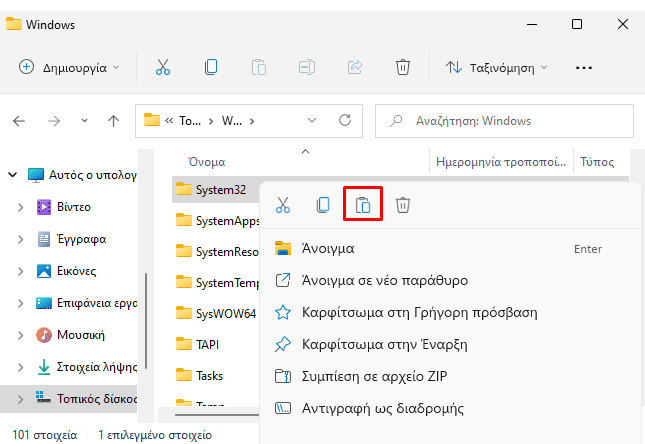Choose Καρφίτσωμα στην Έναρξη
The height and width of the screenshot is (444, 645).
(450, 344)
